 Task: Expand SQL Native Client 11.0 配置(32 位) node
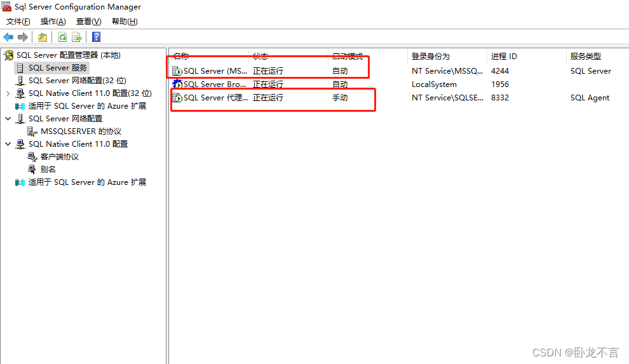point(8,93)
